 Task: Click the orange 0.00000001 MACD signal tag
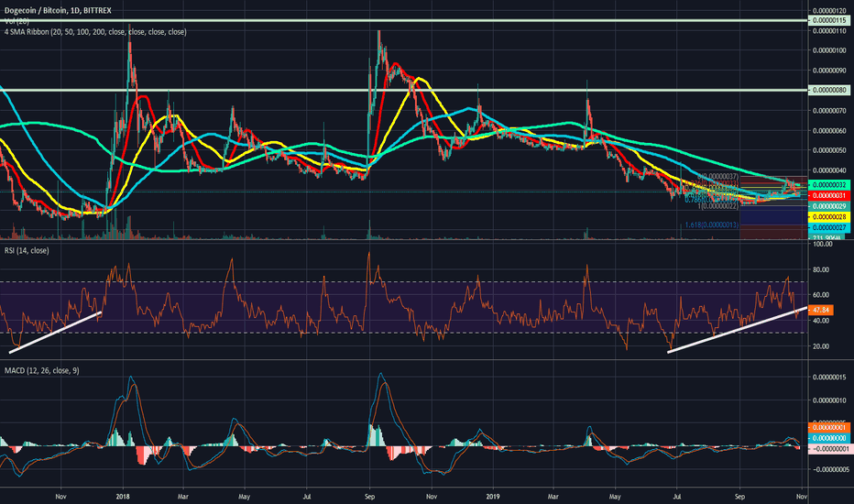coord(830,428)
